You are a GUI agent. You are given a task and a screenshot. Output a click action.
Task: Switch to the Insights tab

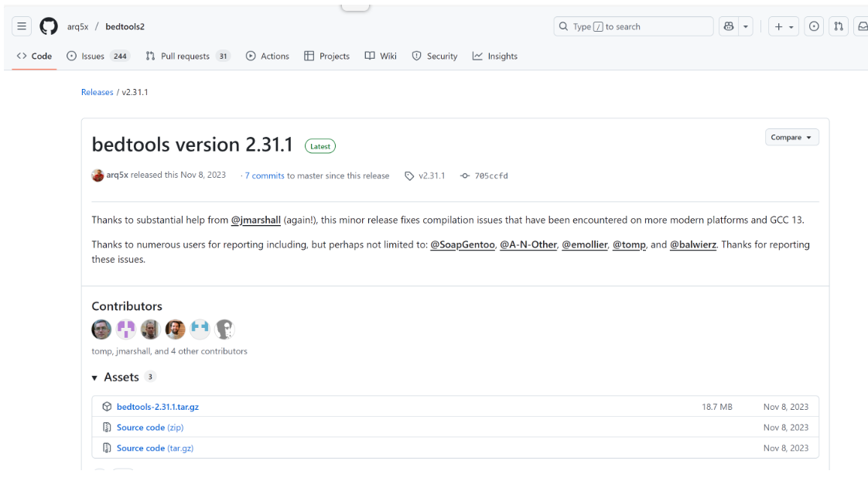click(x=495, y=56)
